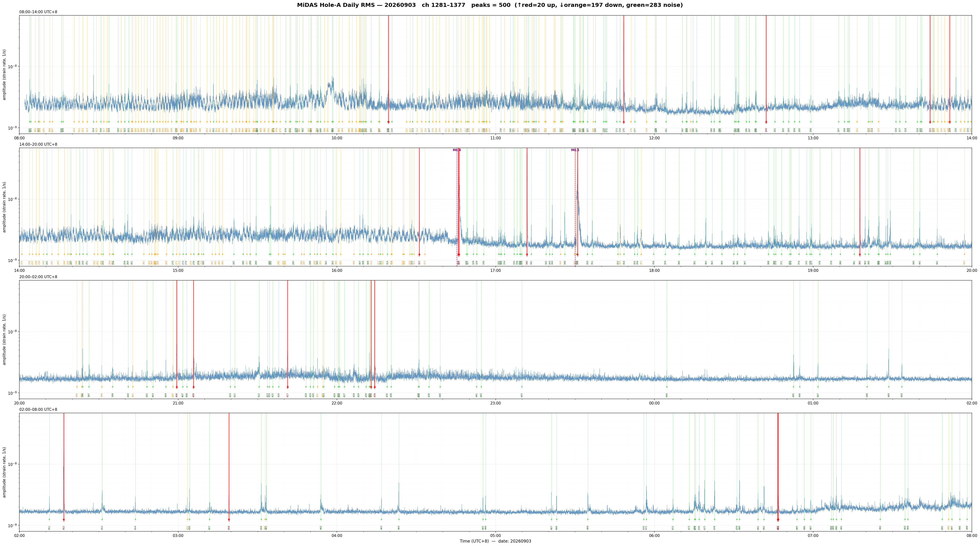Viewport: 980px width, 546px height.
Task: Click the 19:00 time tick label
Action: 813,271
